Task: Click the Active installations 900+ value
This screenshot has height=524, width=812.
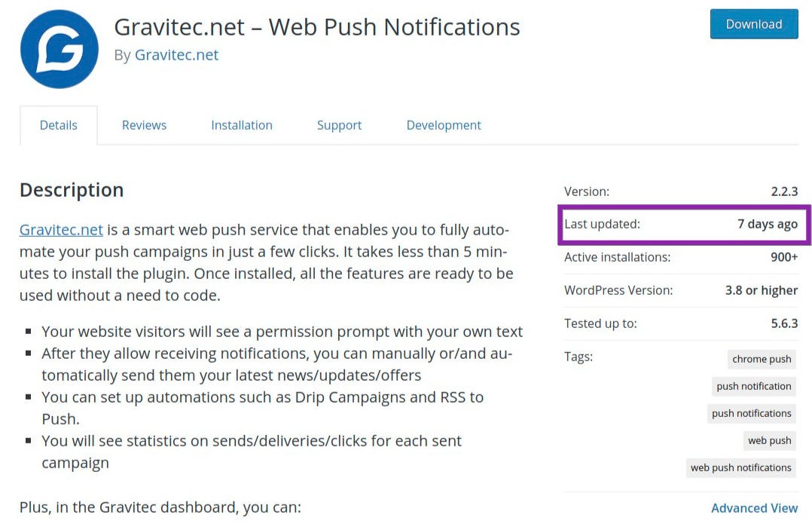Action: click(784, 257)
